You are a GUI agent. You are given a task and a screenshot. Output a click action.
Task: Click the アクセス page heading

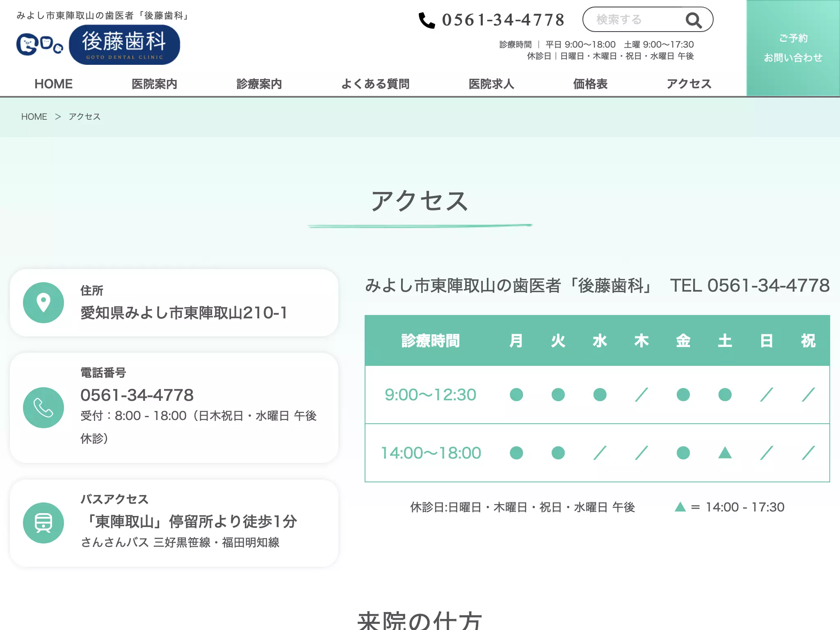tap(420, 201)
